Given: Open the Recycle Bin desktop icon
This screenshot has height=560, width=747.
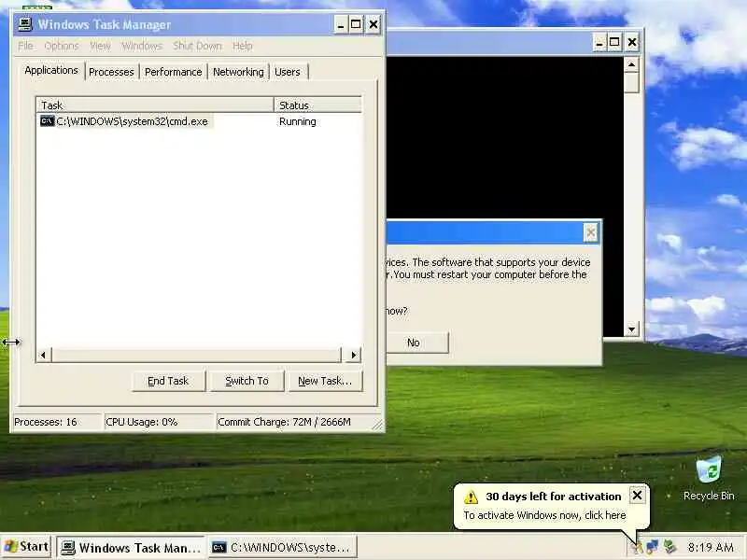Looking at the screenshot, I should pyautogui.click(x=709, y=479).
